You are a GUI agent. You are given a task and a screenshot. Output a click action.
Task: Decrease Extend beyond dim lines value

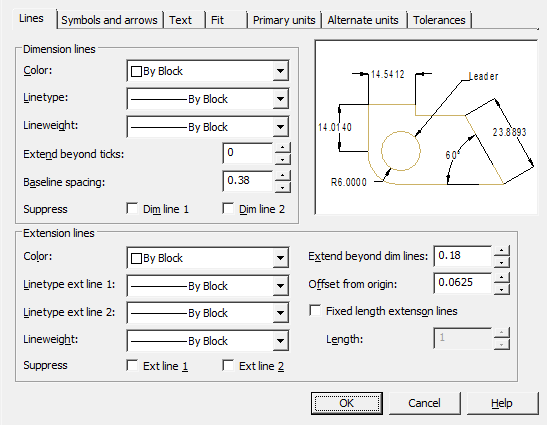coord(502,262)
